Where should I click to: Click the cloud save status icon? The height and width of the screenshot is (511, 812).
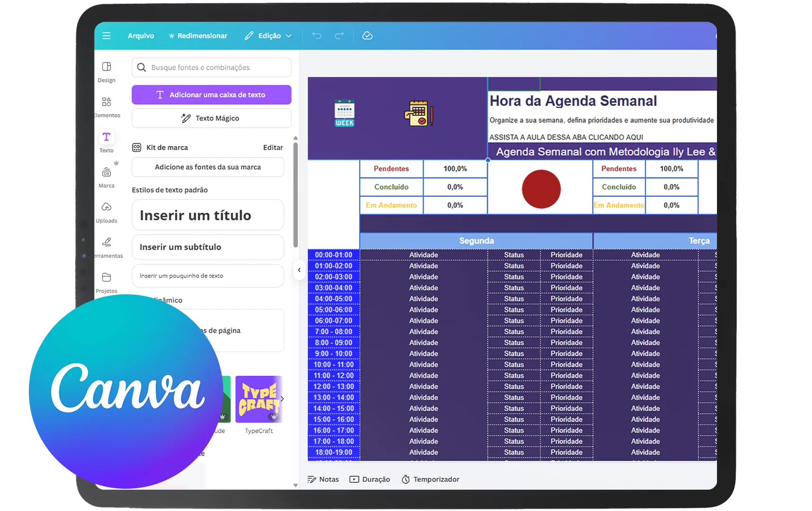coord(367,36)
